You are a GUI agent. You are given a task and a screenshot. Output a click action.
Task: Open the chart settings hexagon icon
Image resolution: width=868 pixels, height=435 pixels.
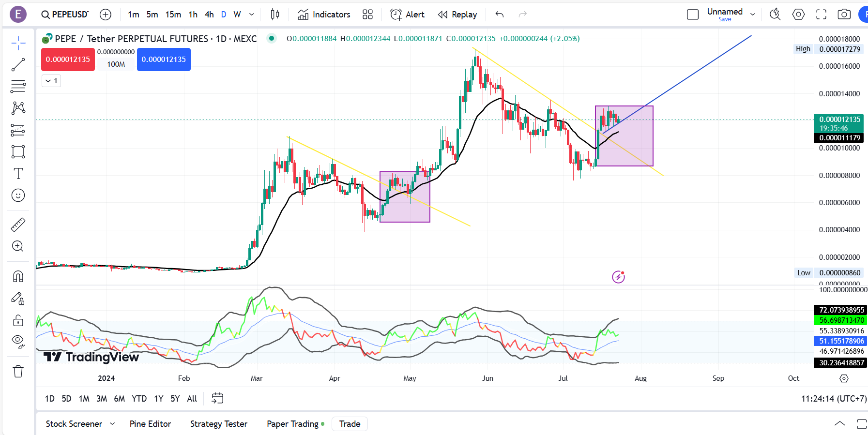798,15
